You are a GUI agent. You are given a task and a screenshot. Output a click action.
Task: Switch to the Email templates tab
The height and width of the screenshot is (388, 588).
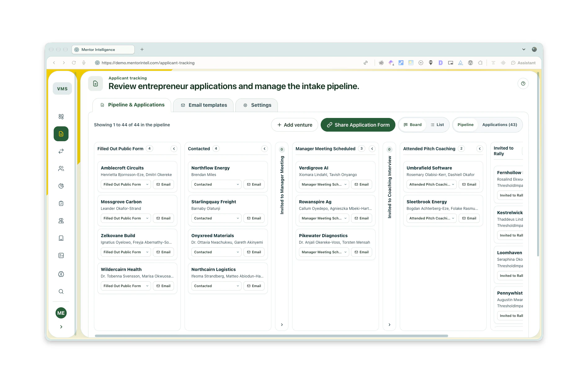[x=203, y=105]
